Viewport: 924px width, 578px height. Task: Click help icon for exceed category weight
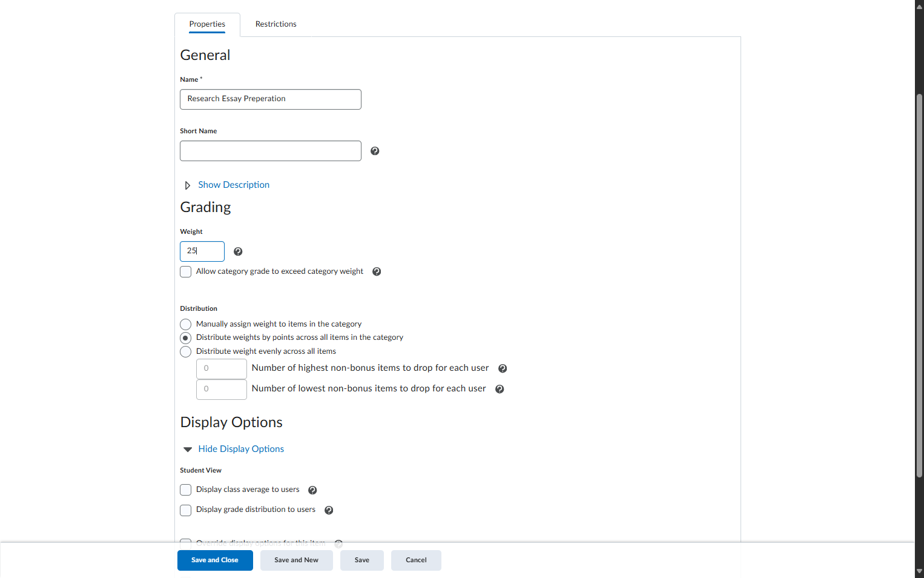pos(377,271)
